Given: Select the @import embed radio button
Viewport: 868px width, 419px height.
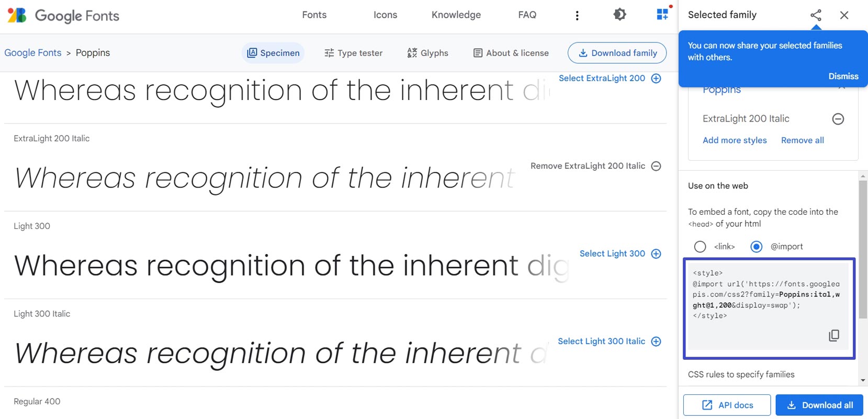Looking at the screenshot, I should click(x=757, y=247).
